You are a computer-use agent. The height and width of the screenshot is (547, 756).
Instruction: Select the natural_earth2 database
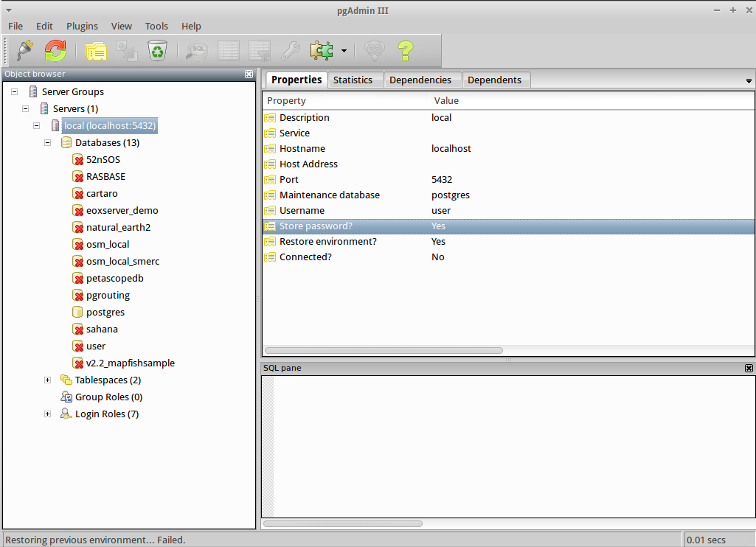click(x=118, y=228)
